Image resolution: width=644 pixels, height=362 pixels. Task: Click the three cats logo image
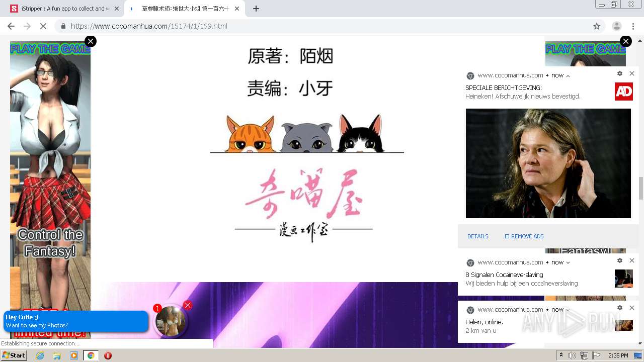tap(307, 133)
